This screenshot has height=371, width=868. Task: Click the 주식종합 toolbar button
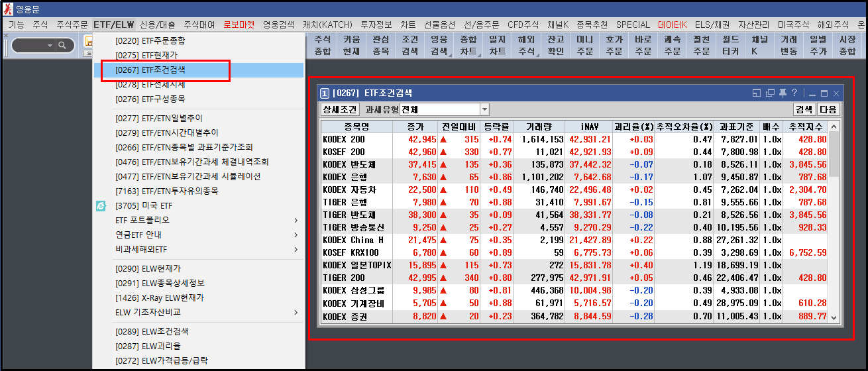point(323,46)
